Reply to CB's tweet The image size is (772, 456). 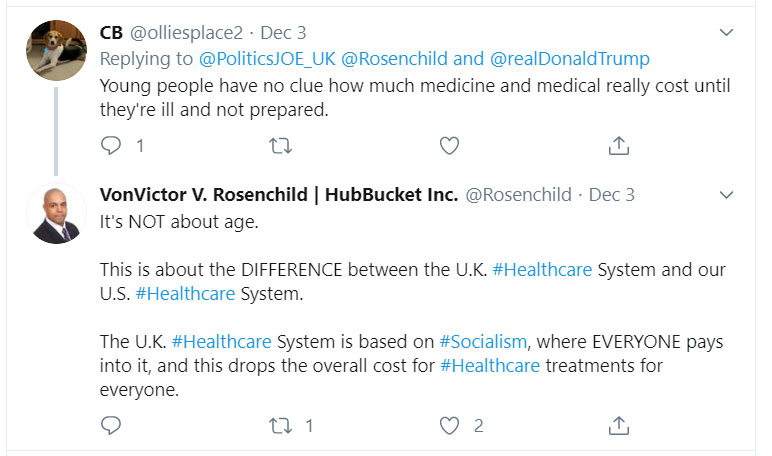click(x=111, y=146)
